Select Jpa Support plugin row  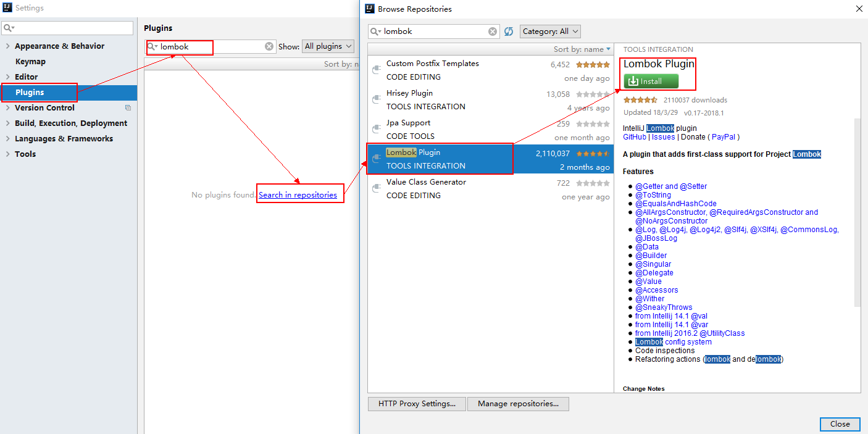pyautogui.click(x=490, y=130)
